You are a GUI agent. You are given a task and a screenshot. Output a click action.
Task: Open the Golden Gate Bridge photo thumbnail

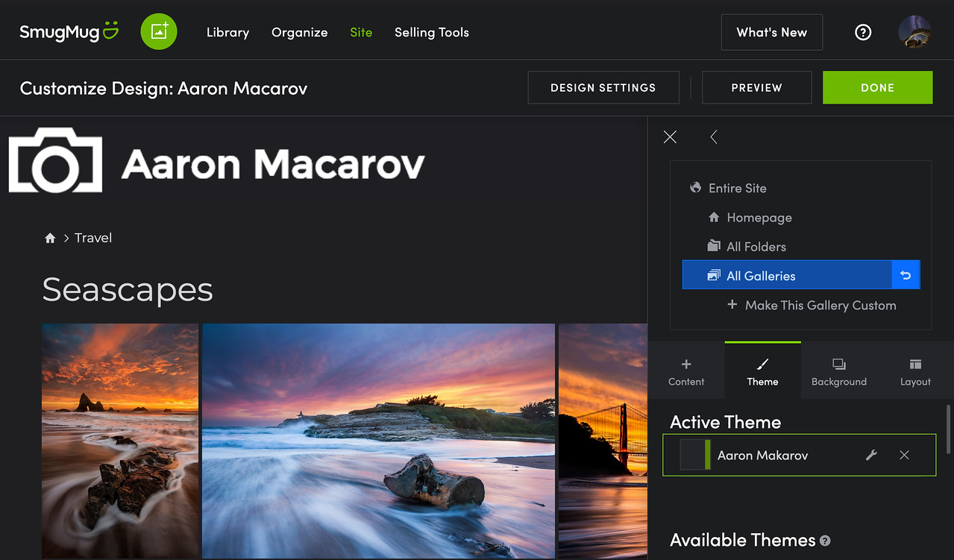tap(603, 441)
